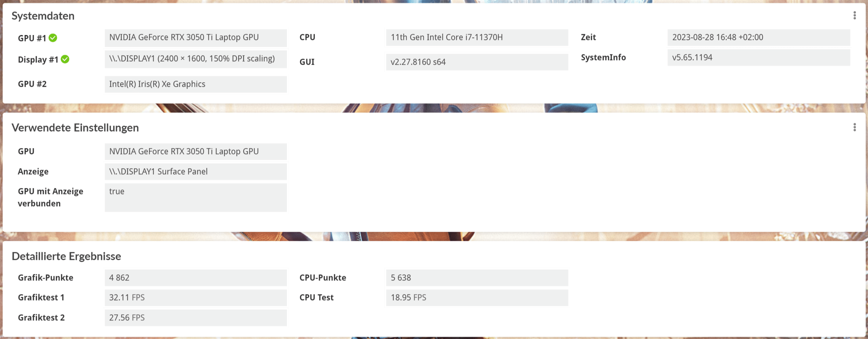Open the Verwendete Einstellungen three-dot menu
This screenshot has width=868, height=339.
coord(854,127)
